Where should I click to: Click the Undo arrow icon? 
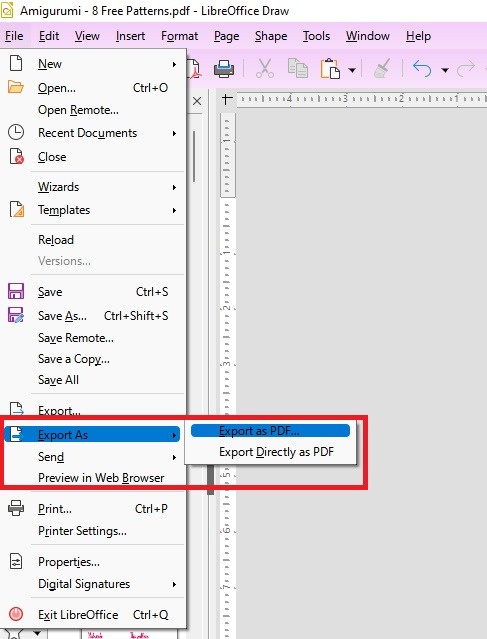click(x=422, y=68)
